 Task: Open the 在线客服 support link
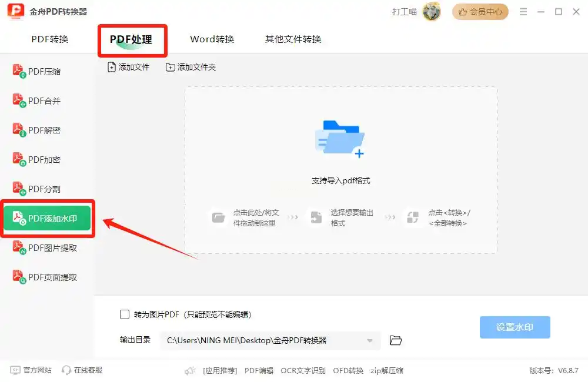(88, 370)
